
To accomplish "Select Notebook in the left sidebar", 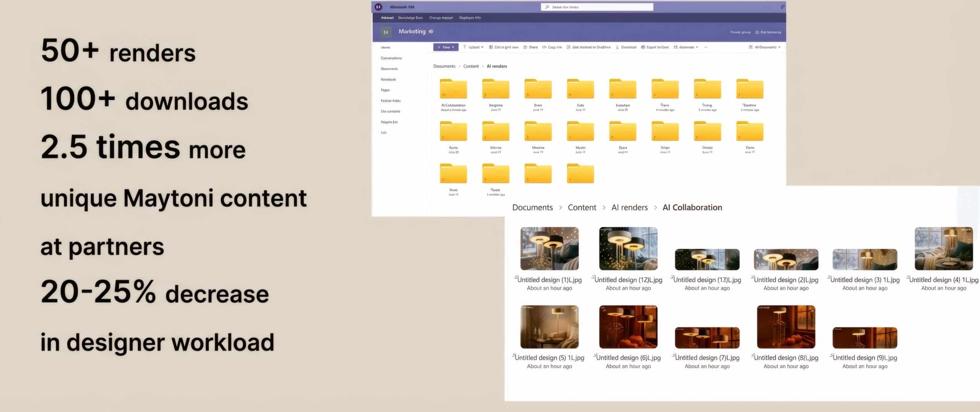I will click(x=388, y=79).
